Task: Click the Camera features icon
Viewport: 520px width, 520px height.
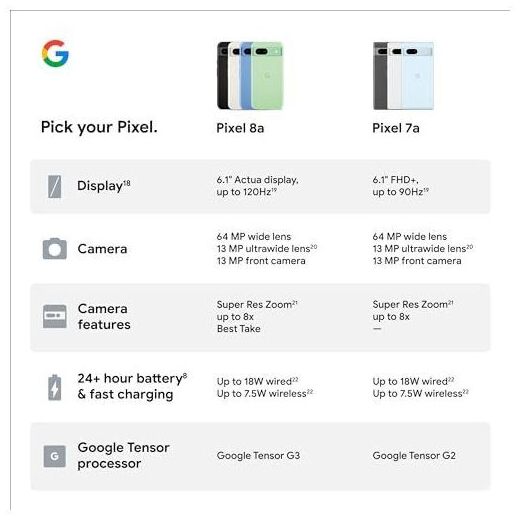Action: point(55,316)
